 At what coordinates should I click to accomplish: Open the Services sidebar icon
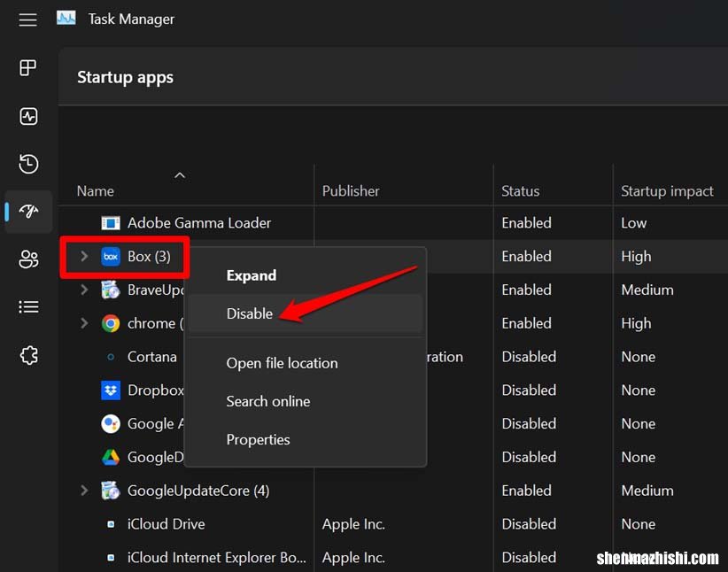pos(28,355)
